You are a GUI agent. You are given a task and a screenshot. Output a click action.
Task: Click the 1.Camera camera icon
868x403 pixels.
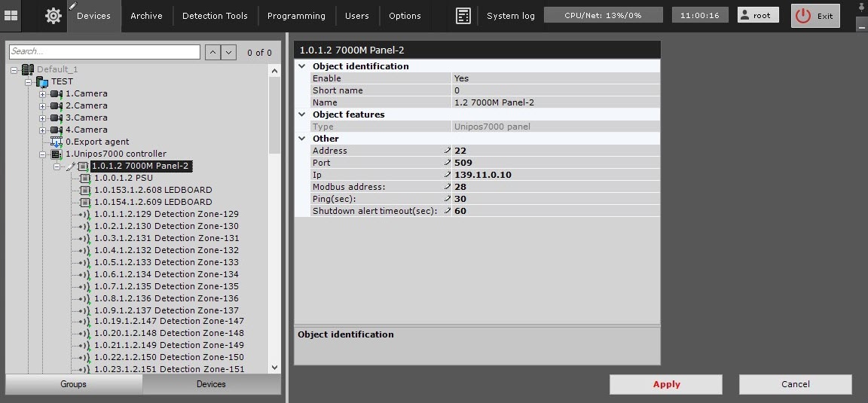[x=57, y=94]
